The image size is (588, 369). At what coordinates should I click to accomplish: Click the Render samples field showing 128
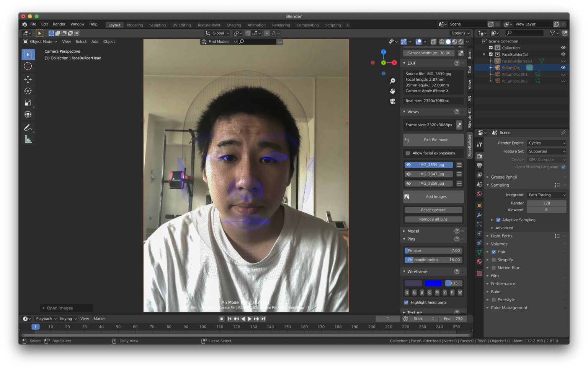pos(546,203)
